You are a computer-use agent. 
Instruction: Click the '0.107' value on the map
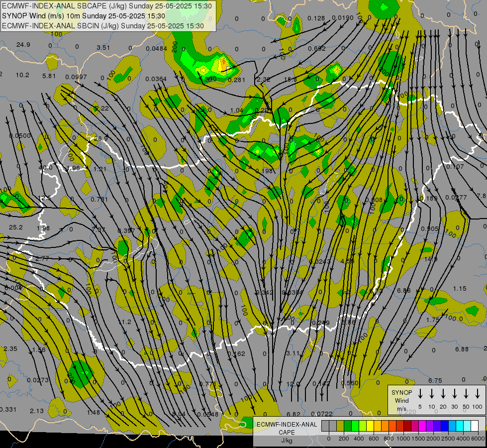tap(455, 167)
